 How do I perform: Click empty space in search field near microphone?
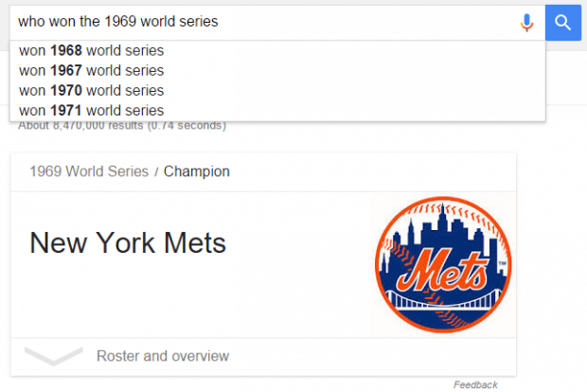374,23
